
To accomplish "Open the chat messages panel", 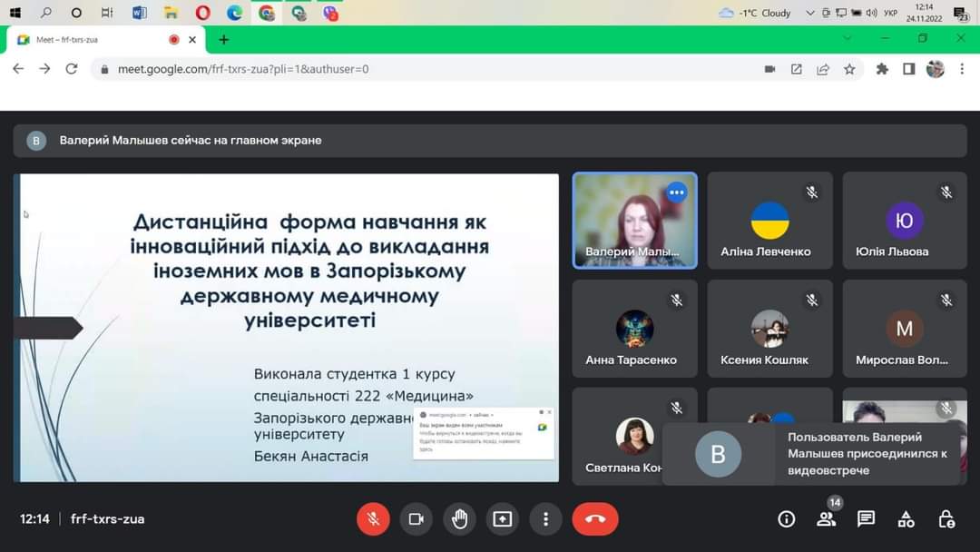I will pyautogui.click(x=866, y=518).
